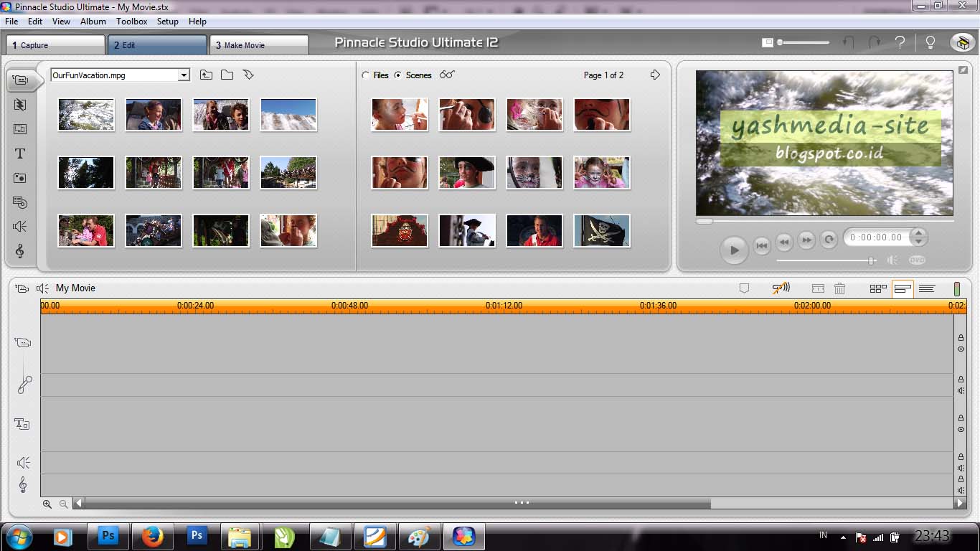Viewport: 980px width, 551px height.
Task: Open the video toolbox camera icon
Action: (22, 288)
